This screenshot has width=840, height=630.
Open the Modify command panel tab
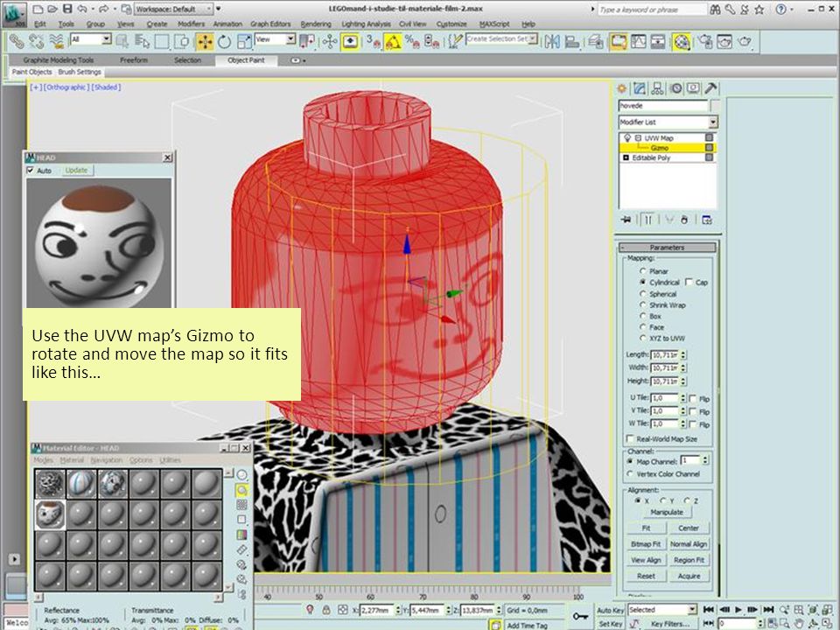pyautogui.click(x=639, y=88)
